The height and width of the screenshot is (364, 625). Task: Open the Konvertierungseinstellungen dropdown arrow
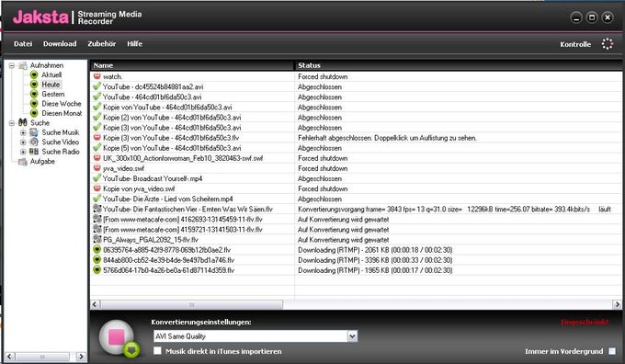tap(352, 336)
